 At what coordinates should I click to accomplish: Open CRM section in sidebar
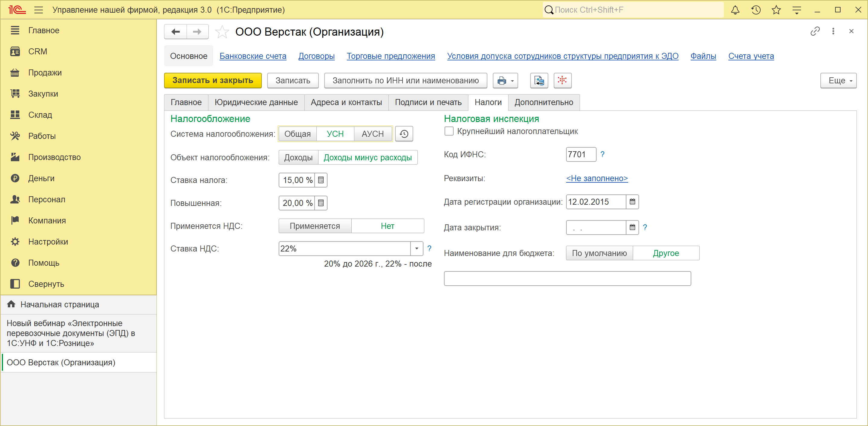tap(78, 52)
